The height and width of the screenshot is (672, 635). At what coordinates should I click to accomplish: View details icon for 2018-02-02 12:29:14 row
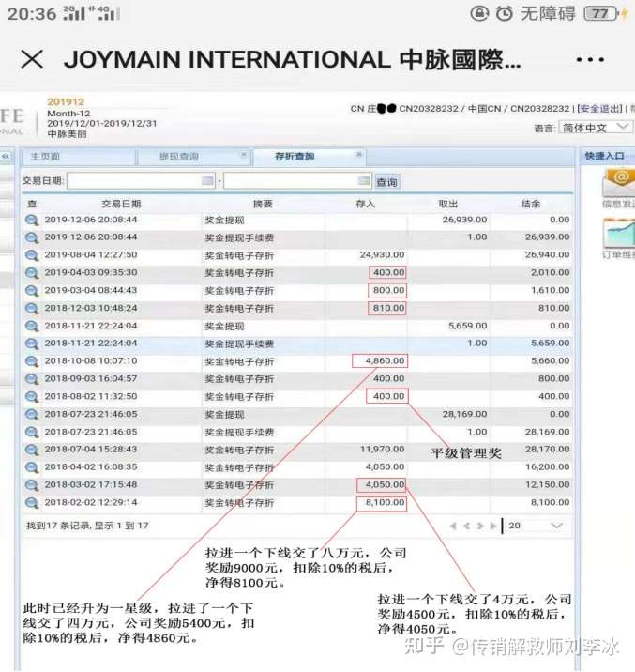[x=32, y=503]
